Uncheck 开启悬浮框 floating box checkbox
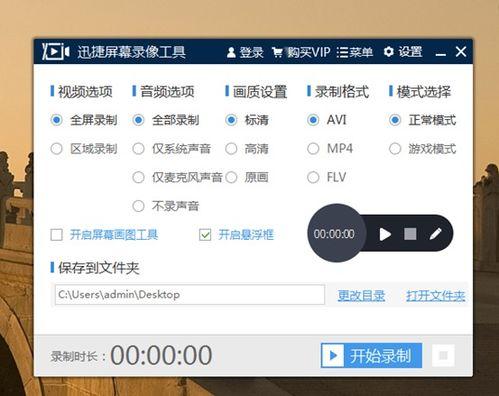The image size is (499, 396). tap(205, 235)
